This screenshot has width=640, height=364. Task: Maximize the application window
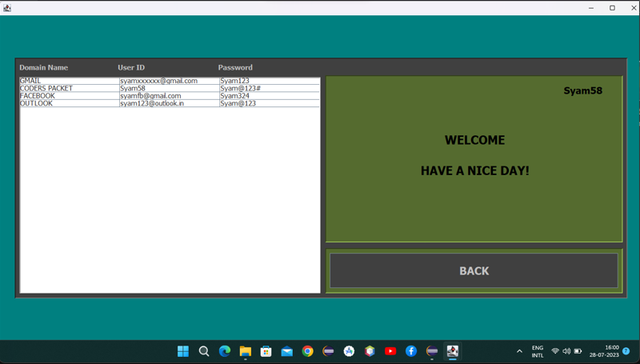(612, 8)
